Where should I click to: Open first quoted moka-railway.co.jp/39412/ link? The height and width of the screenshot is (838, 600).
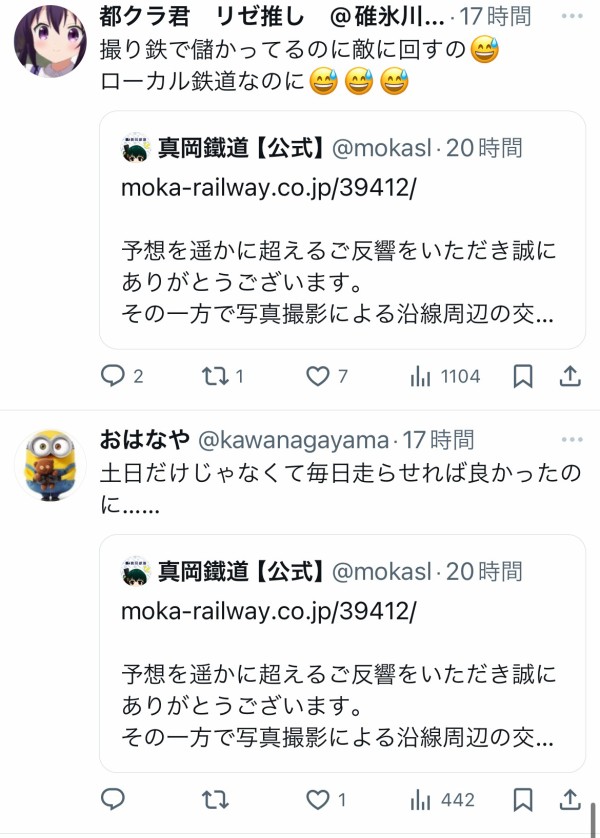268,188
